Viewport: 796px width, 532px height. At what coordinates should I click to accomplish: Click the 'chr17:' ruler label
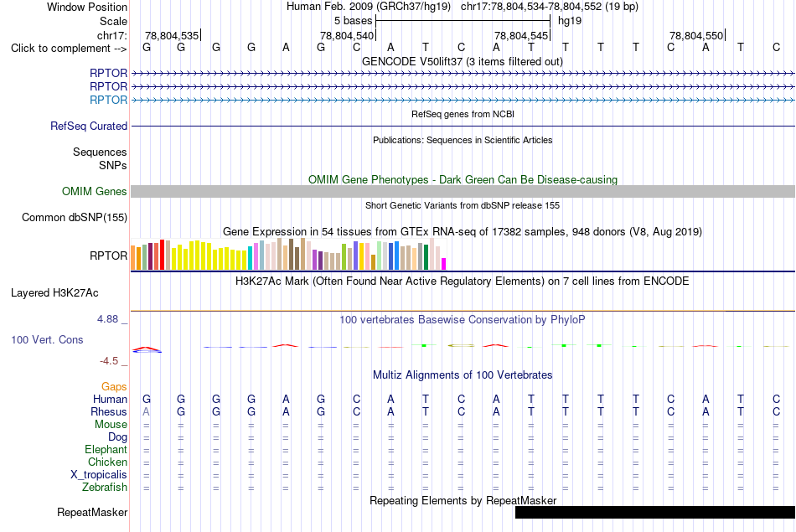(112, 35)
